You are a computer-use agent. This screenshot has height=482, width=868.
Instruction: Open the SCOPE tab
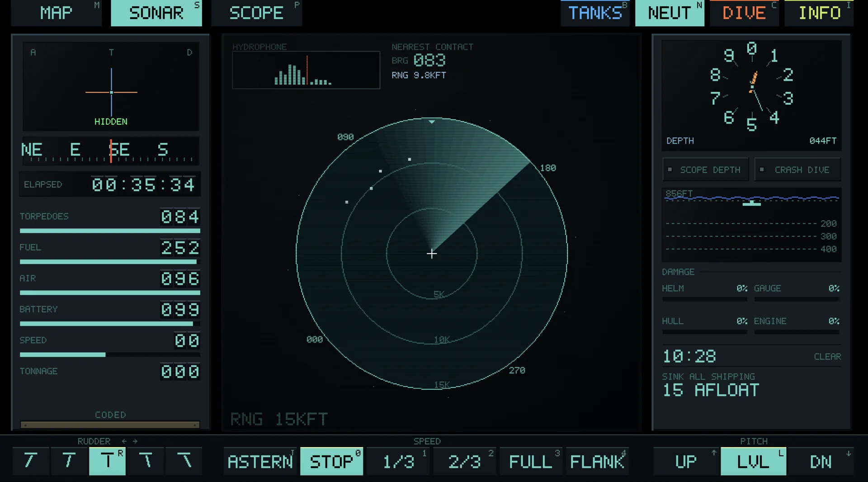(256, 13)
